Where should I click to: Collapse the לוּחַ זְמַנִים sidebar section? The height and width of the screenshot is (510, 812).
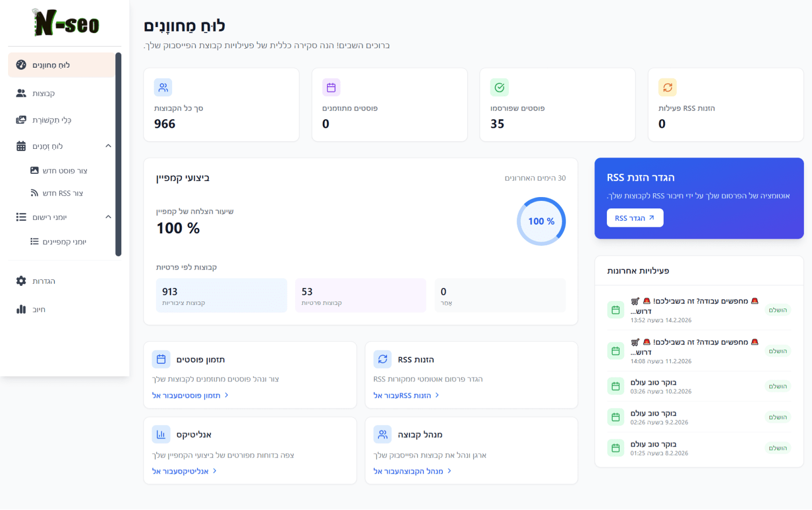(108, 146)
